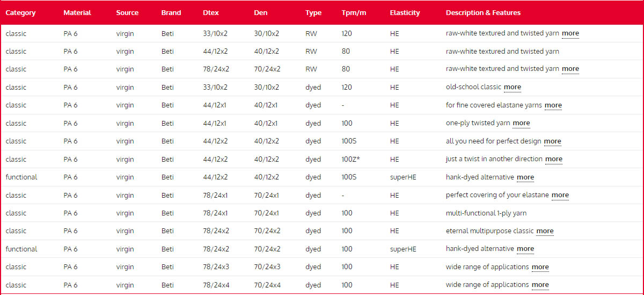The height and width of the screenshot is (295, 644).
Task: Click 'more' next to eternal multipurpose classic
Action: 545,231
